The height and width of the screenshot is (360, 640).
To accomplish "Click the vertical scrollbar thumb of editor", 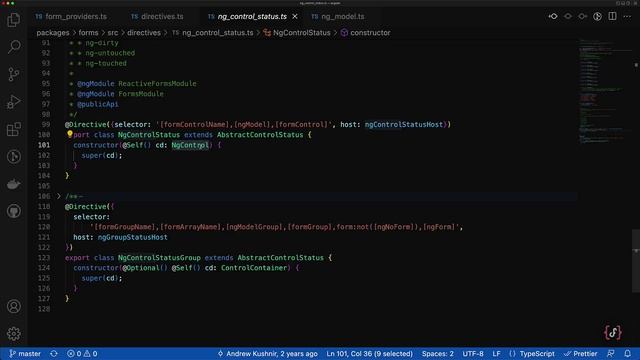I will [x=636, y=260].
